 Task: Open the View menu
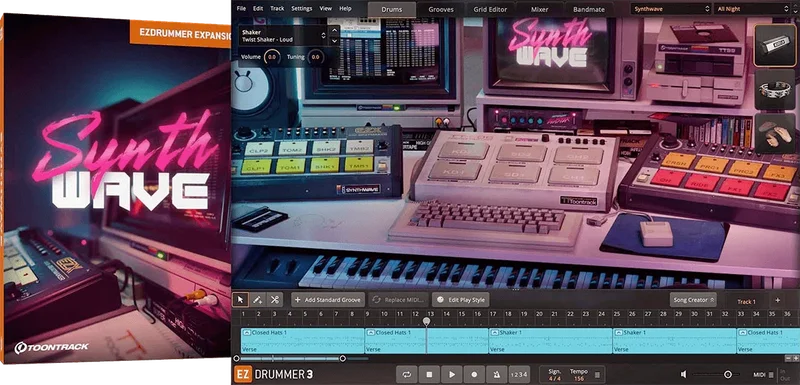pyautogui.click(x=326, y=9)
